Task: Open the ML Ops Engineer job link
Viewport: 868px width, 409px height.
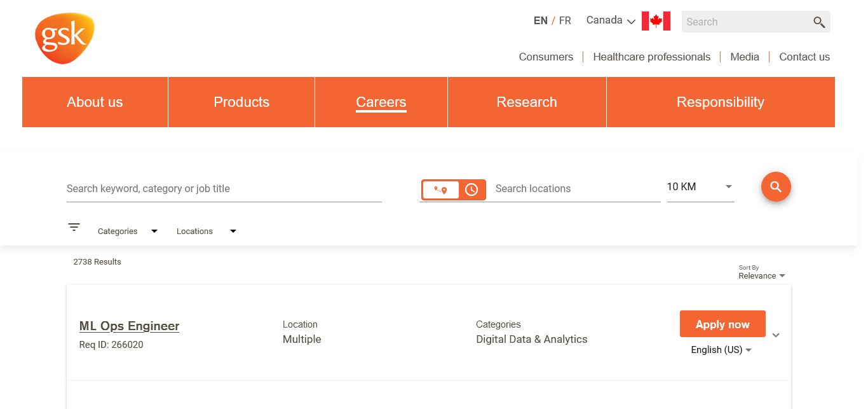Action: pos(129,326)
